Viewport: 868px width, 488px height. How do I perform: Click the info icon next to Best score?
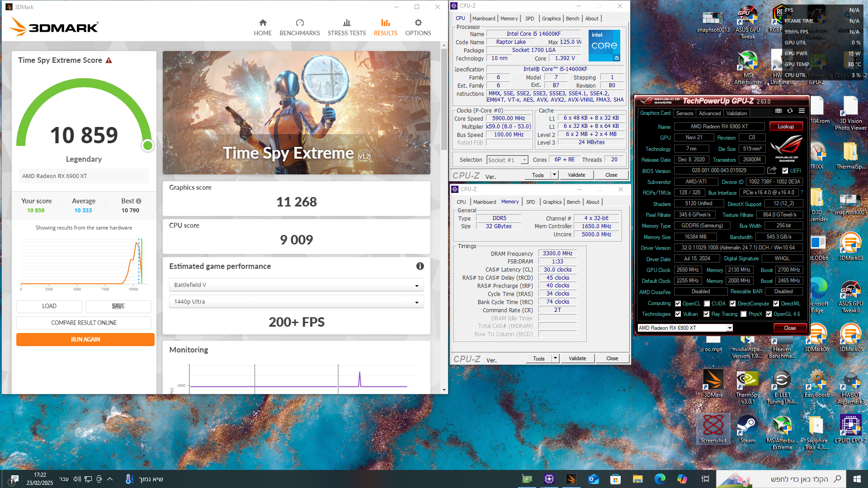[139, 201]
